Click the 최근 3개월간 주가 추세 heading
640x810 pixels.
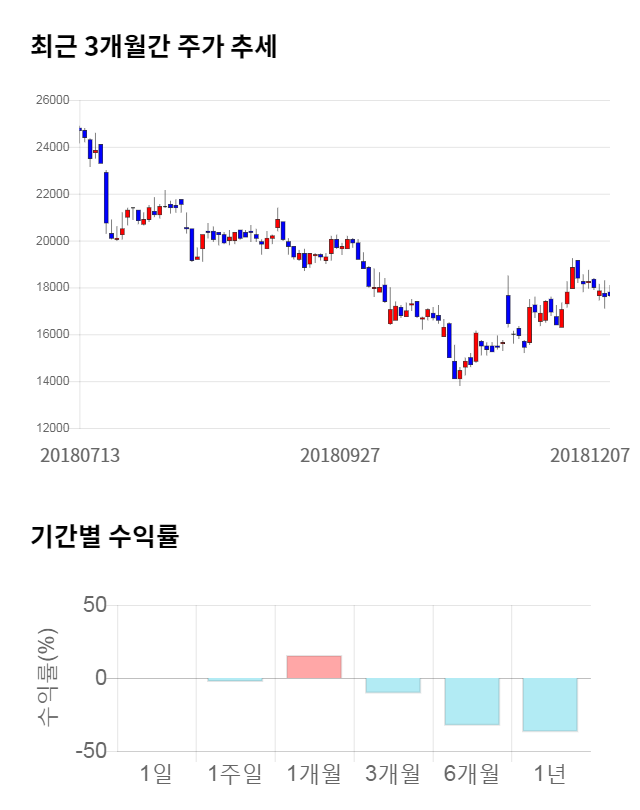click(x=154, y=47)
